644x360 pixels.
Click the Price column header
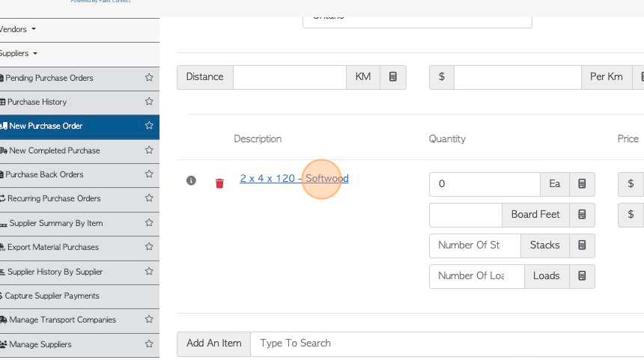(628, 138)
